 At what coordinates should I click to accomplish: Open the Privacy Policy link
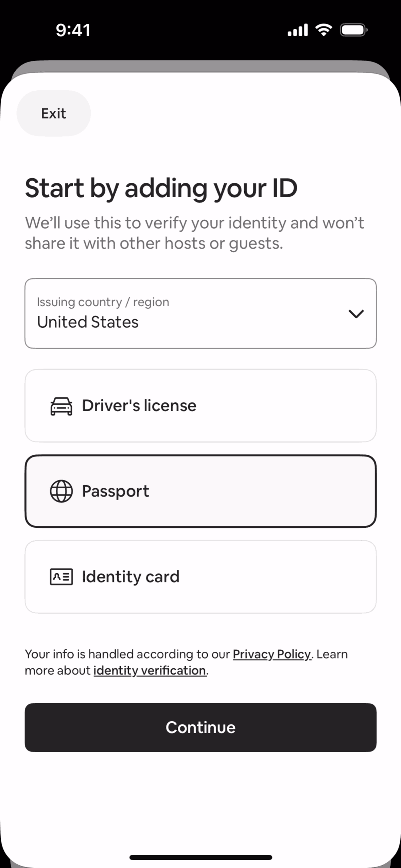pyautogui.click(x=272, y=654)
